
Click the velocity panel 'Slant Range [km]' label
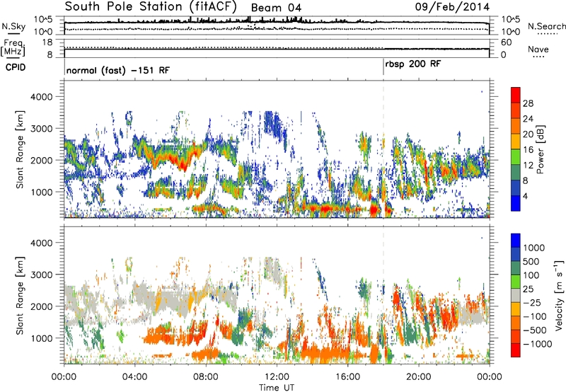coord(20,295)
